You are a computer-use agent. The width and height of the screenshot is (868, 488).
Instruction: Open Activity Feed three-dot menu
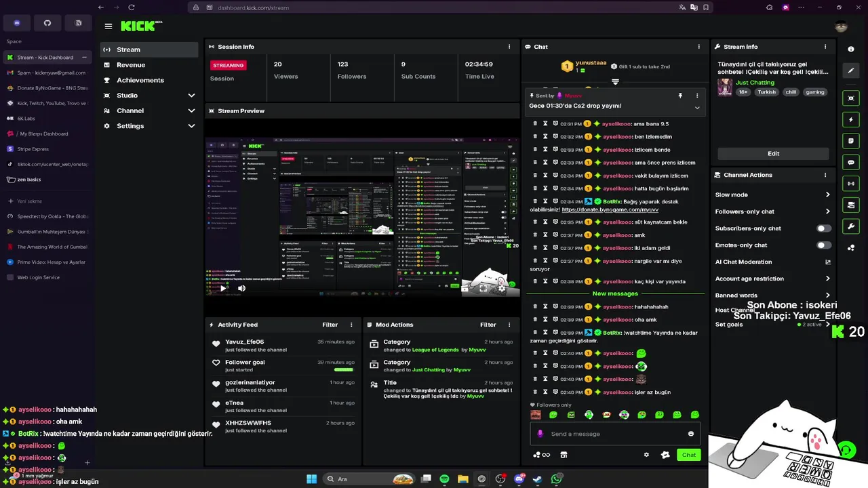(x=351, y=325)
